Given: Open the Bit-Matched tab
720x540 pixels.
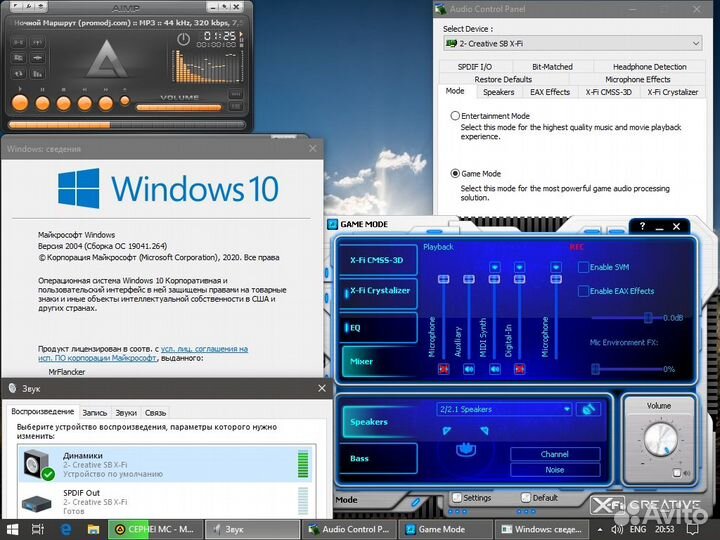Looking at the screenshot, I should 552,67.
